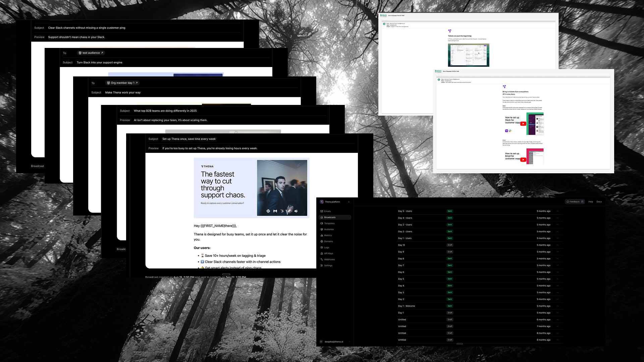Expand the Thena platform workspace switcher
The width and height of the screenshot is (644, 362).
349,202
